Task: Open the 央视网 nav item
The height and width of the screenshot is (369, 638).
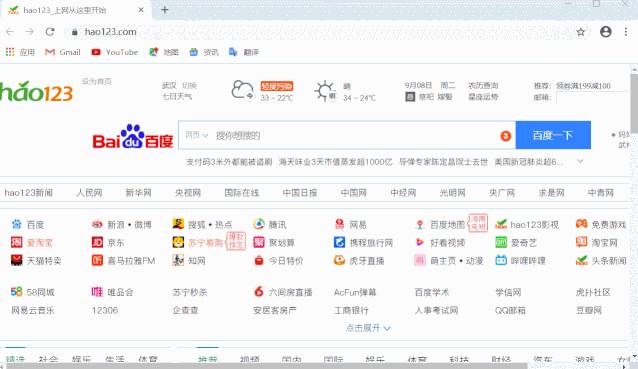Action: [188, 192]
